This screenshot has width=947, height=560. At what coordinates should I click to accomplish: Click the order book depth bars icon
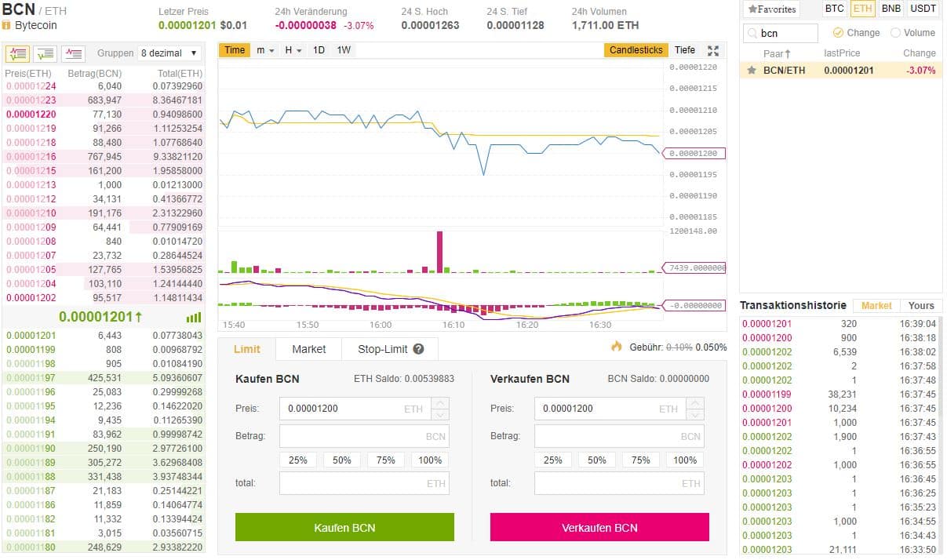[194, 318]
